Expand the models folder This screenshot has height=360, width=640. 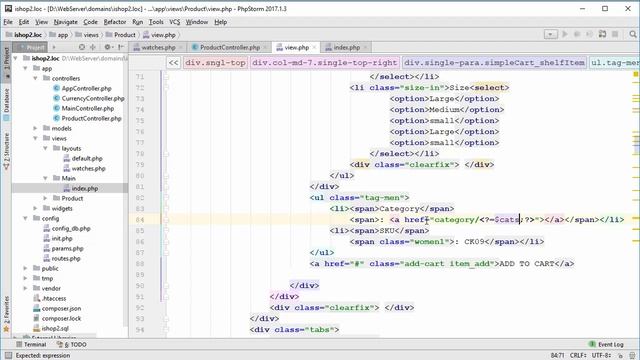pos(36,128)
